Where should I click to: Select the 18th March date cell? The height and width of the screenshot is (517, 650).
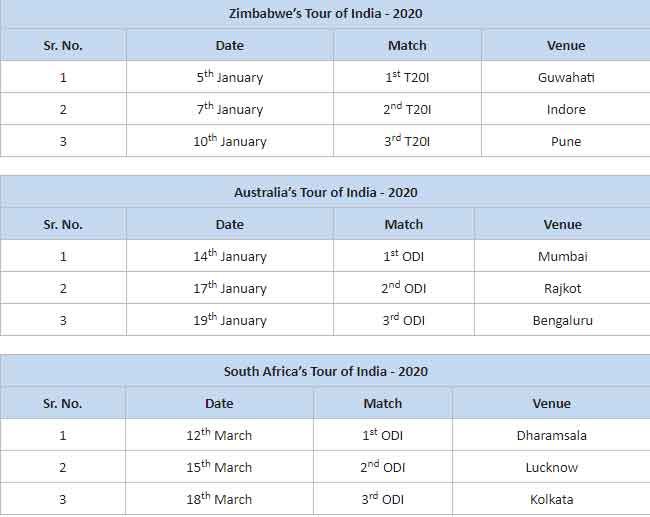pyautogui.click(x=219, y=499)
